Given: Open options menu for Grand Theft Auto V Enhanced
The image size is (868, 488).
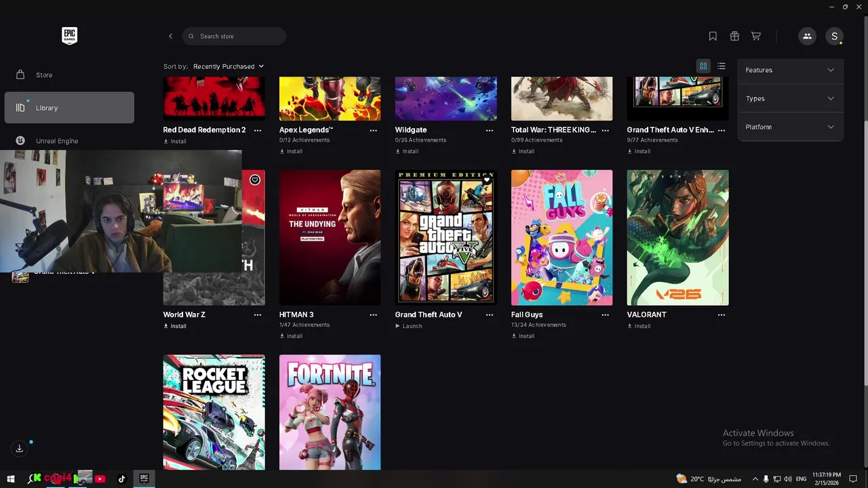Looking at the screenshot, I should coord(722,130).
